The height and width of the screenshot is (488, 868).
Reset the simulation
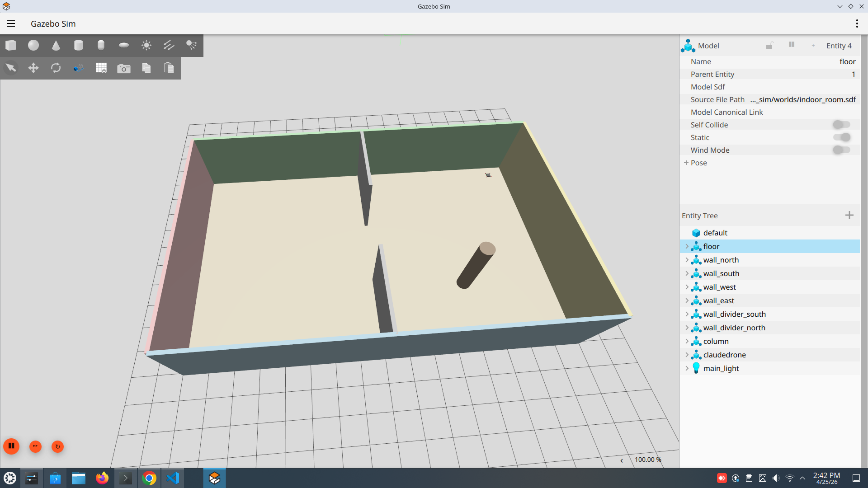click(57, 446)
